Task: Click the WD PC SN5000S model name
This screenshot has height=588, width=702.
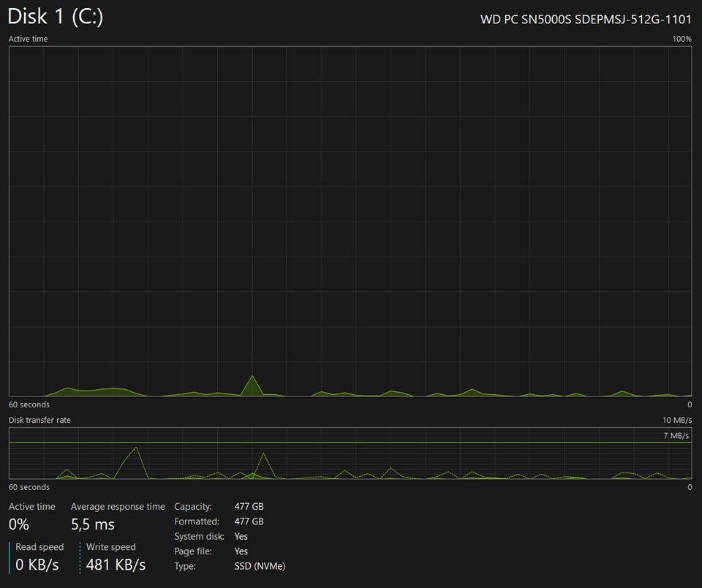Action: coord(586,19)
